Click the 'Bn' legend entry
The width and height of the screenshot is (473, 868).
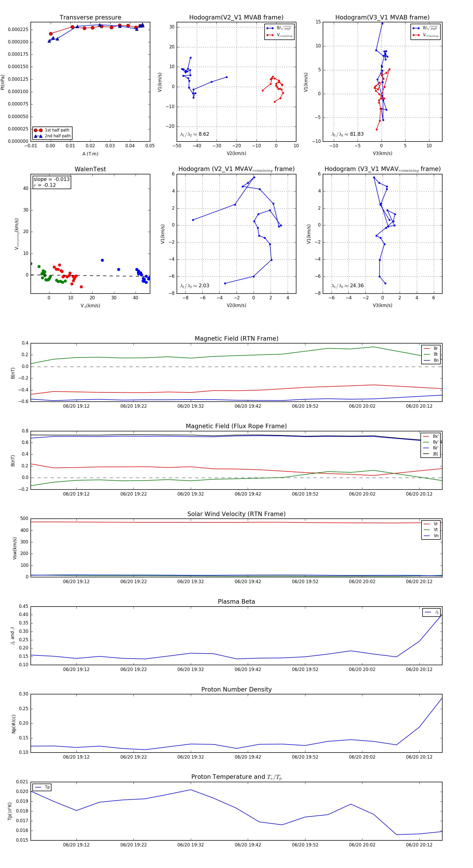pyautogui.click(x=431, y=361)
